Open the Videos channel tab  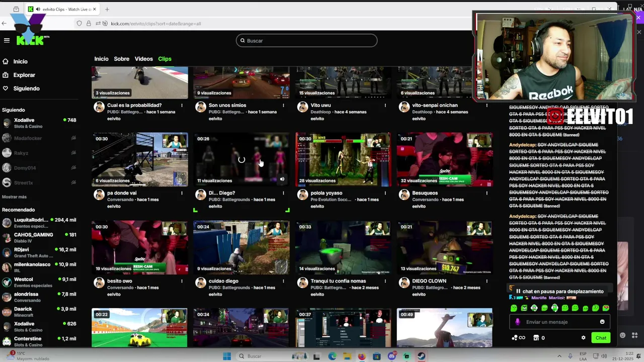pos(143,59)
